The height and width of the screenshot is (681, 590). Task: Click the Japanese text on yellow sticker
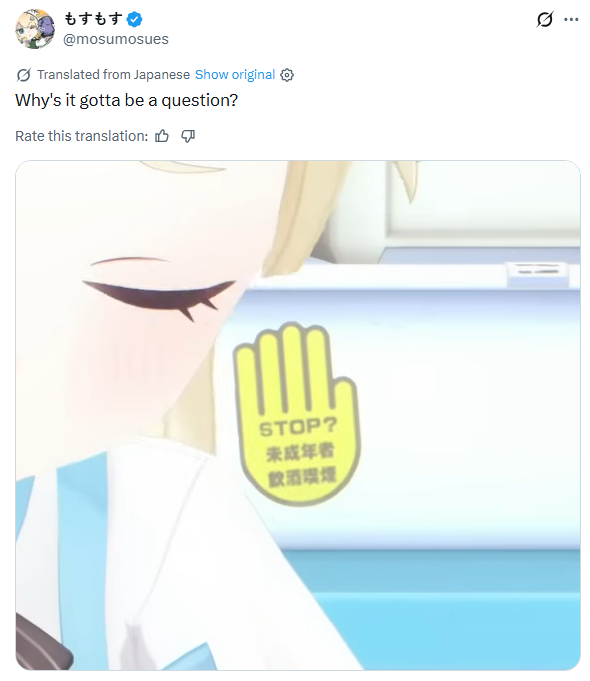pyautogui.click(x=301, y=465)
